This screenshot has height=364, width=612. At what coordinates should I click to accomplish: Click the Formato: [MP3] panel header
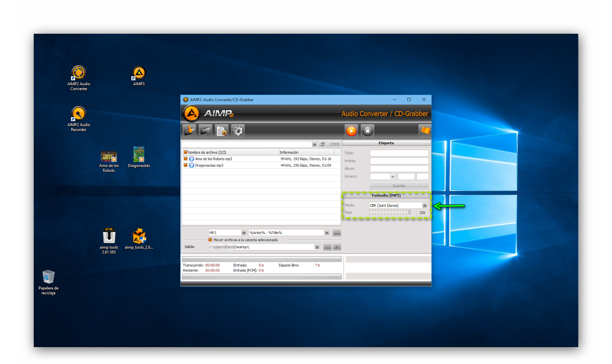click(x=386, y=195)
